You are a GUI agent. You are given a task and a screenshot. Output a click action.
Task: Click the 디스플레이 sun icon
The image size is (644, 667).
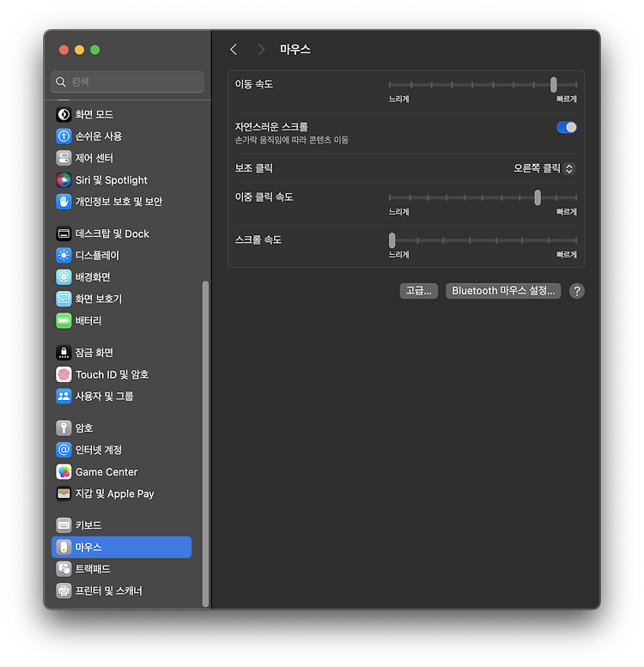click(x=64, y=255)
